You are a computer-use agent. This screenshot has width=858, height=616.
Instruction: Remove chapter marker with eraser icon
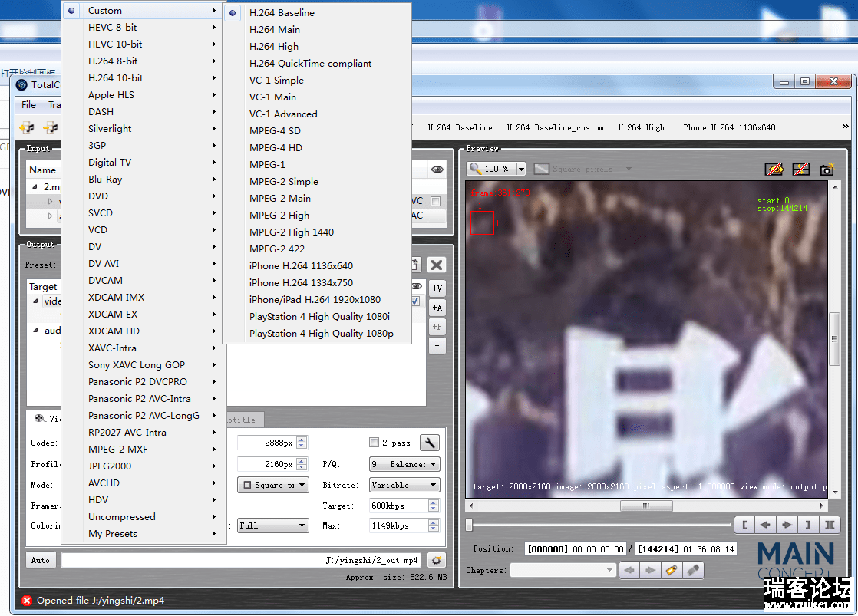click(693, 570)
